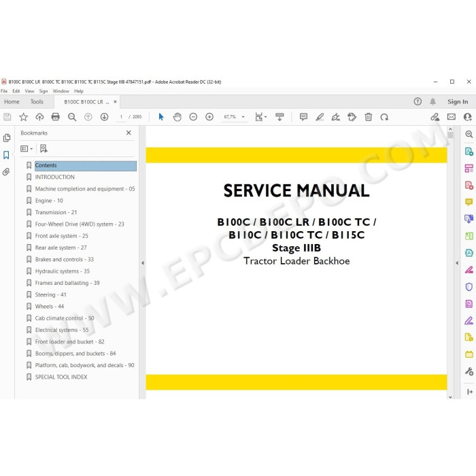476x476 pixels.
Task: Click find current bookmark icon
Action: (44, 148)
